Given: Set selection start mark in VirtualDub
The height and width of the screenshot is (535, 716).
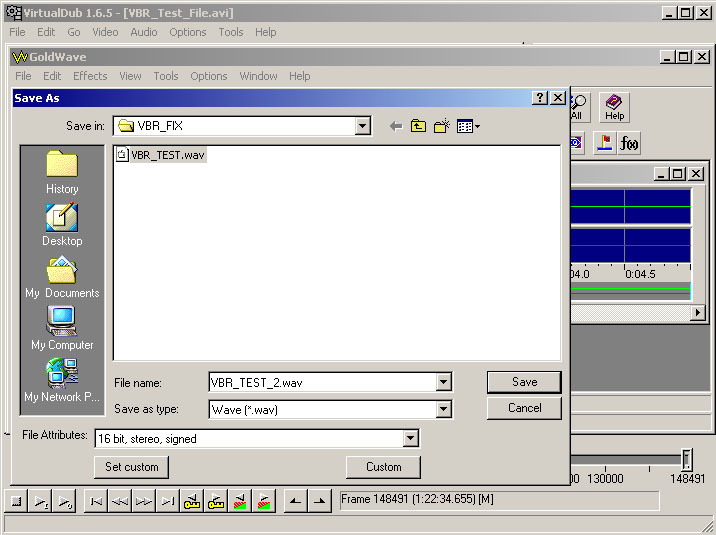Looking at the screenshot, I should (295, 502).
